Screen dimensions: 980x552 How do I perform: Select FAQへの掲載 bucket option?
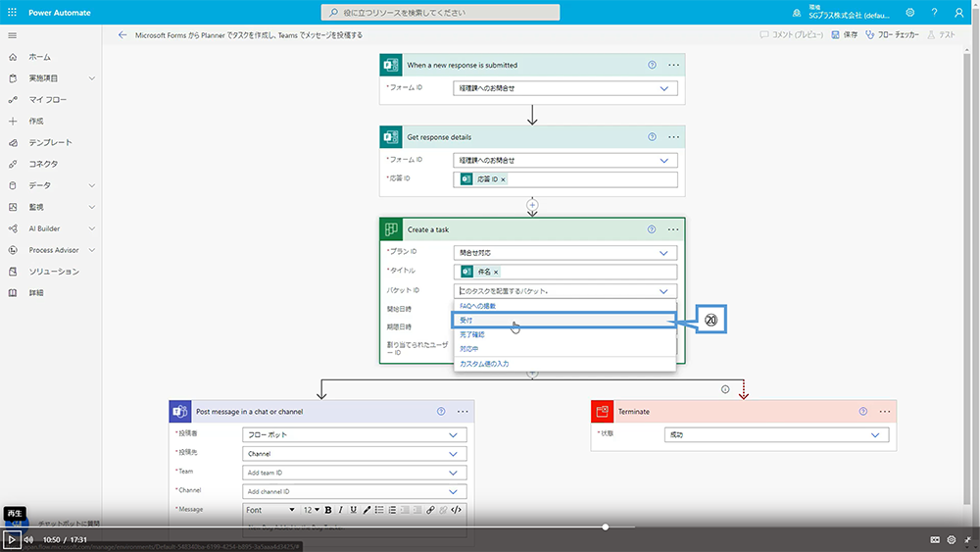pos(565,306)
